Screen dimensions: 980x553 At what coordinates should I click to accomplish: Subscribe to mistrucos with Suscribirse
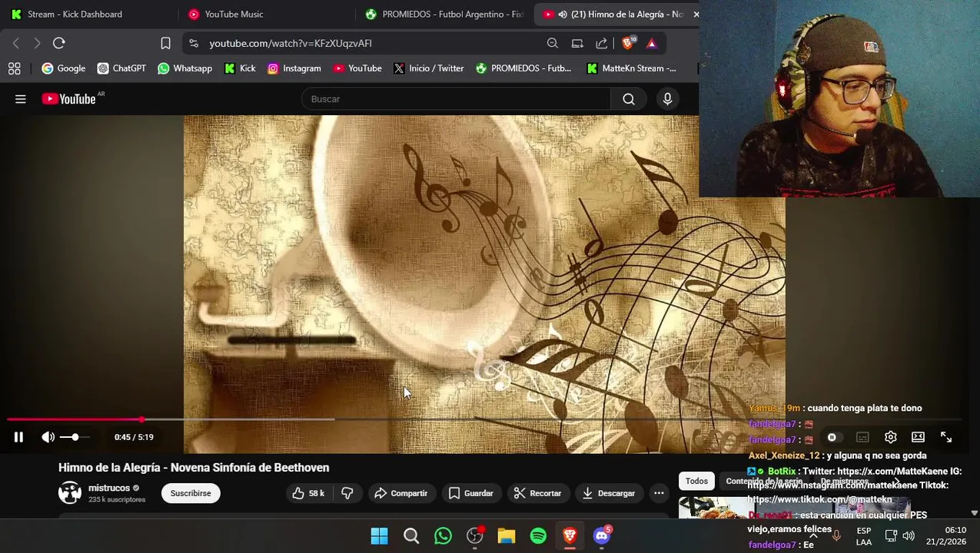(191, 493)
